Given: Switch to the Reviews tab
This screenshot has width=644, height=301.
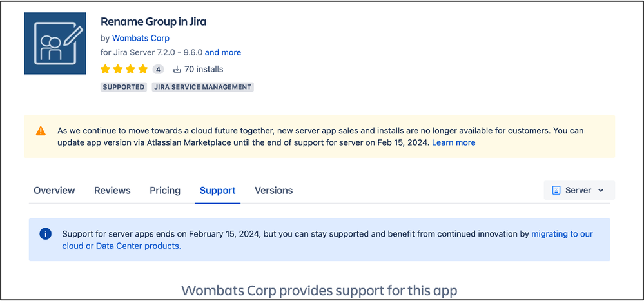Looking at the screenshot, I should pos(112,191).
